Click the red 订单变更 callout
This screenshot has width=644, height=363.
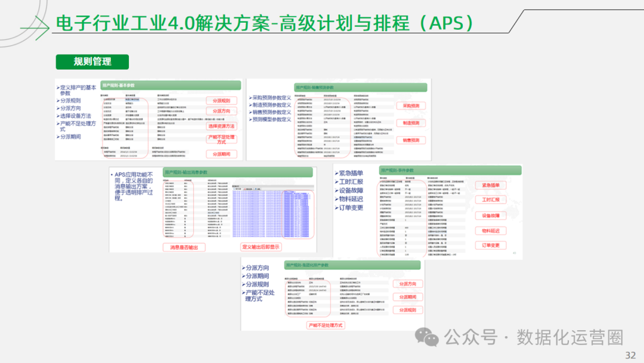pyautogui.click(x=491, y=245)
